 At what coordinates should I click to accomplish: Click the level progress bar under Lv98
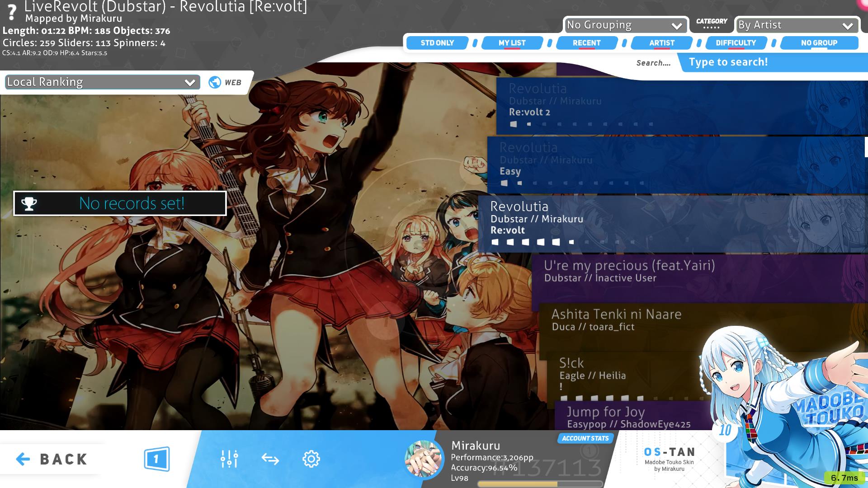[540, 484]
